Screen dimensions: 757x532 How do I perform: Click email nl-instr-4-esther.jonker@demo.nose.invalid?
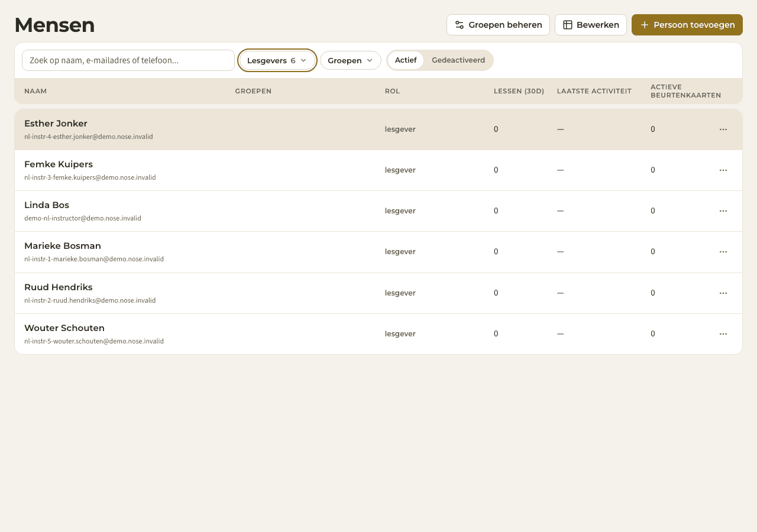tap(89, 137)
